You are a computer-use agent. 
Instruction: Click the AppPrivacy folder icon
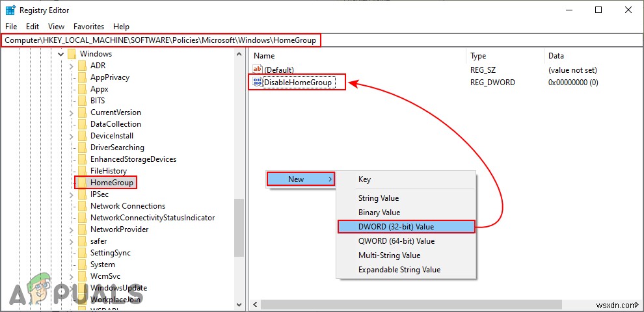pyautogui.click(x=83, y=77)
